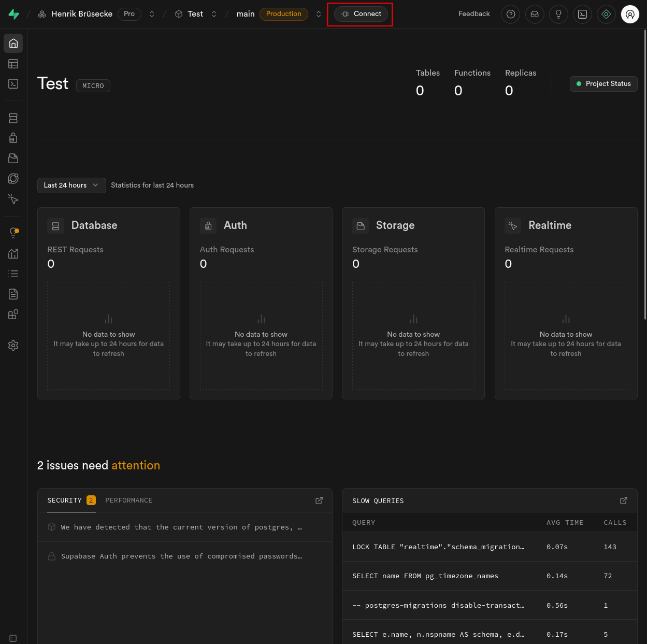Open the notifications inbox icon
This screenshot has width=647, height=644.
point(535,14)
